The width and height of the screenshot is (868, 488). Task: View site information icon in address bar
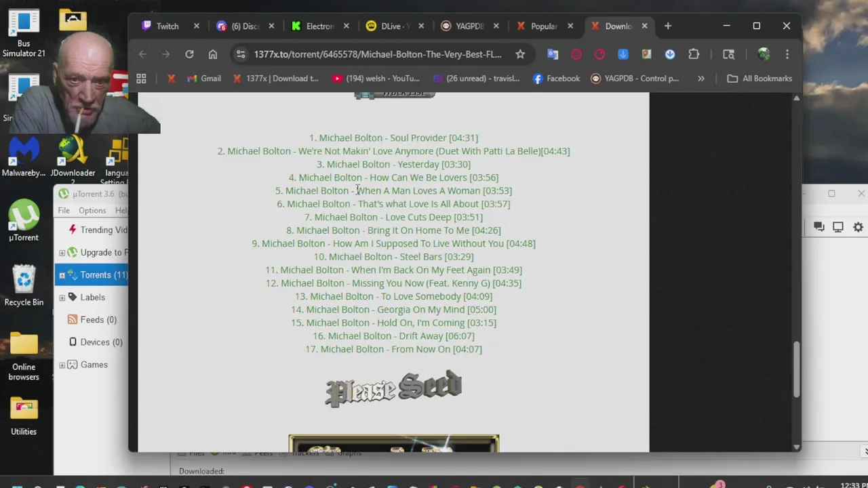(241, 54)
